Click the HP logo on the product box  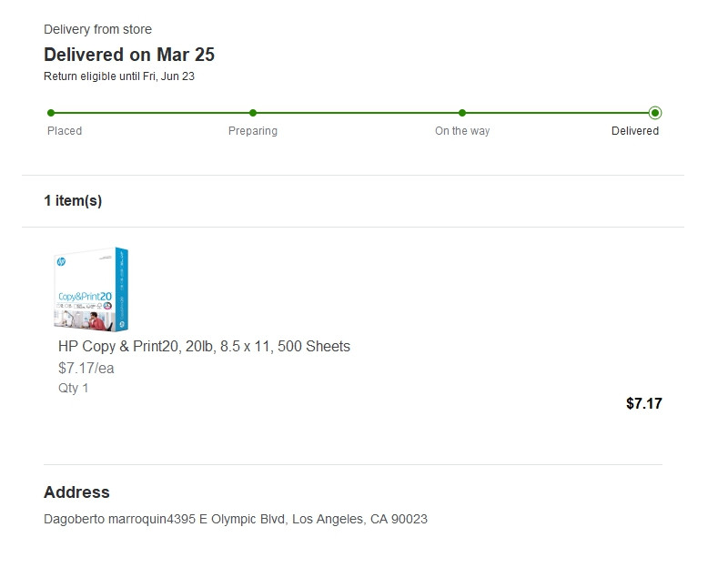(x=61, y=262)
